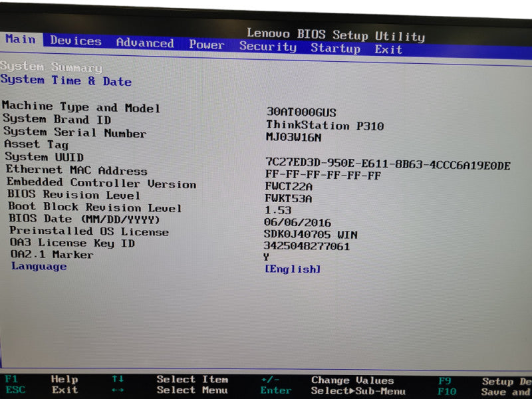Click the Asset Tag label
This screenshot has height=399, width=532.
pyautogui.click(x=37, y=144)
